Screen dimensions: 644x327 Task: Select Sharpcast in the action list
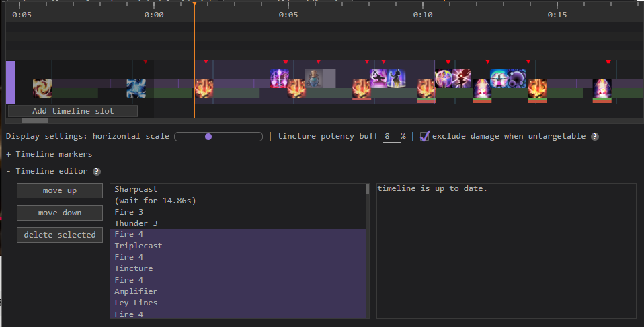click(x=136, y=189)
